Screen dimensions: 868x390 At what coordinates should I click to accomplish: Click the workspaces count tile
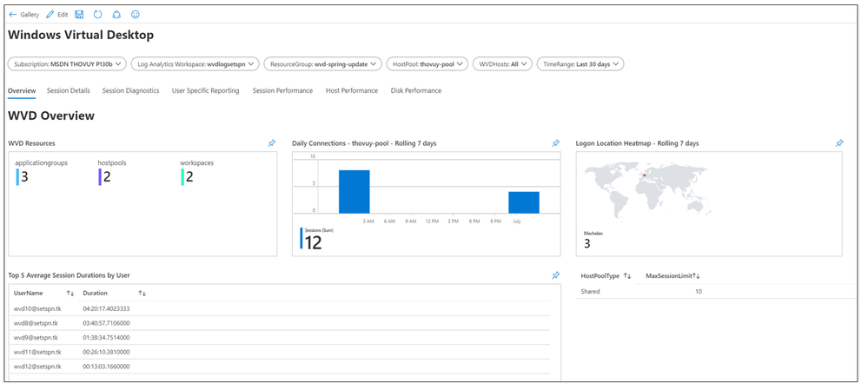196,172
